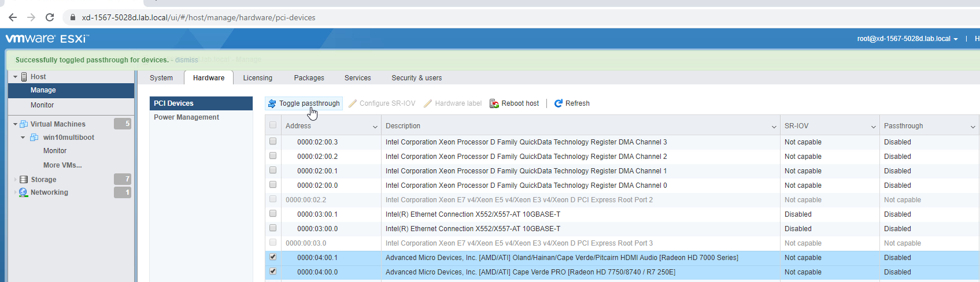Open the Description column dropdown arrow
The image size is (980, 282).
coord(774,127)
